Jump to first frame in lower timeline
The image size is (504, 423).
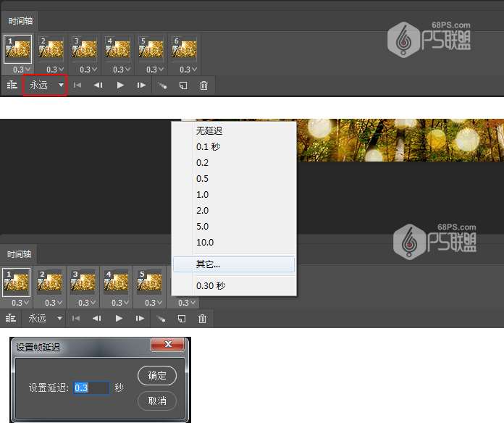pos(76,318)
